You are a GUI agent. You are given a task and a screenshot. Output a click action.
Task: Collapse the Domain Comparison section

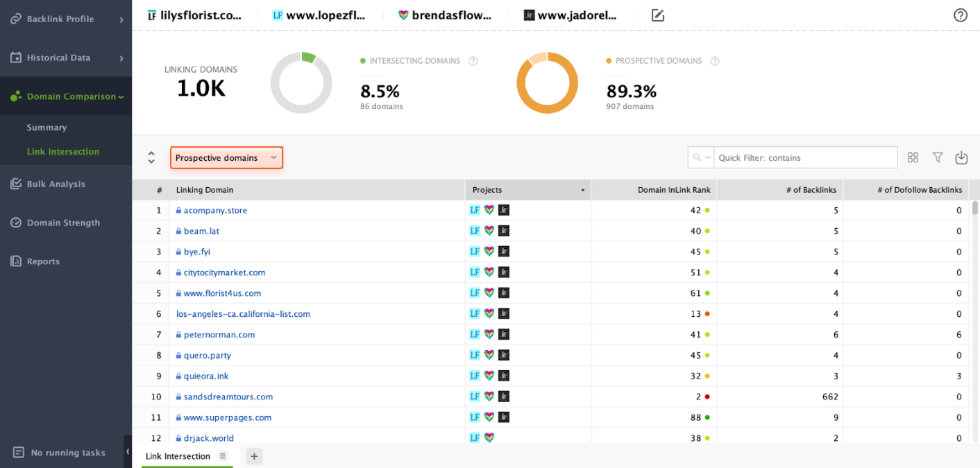click(66, 96)
